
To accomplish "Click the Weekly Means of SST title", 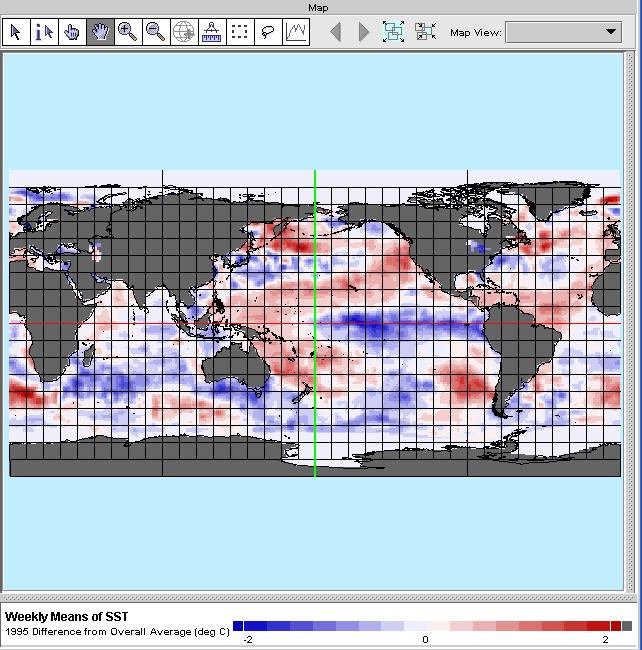I will coord(67,617).
